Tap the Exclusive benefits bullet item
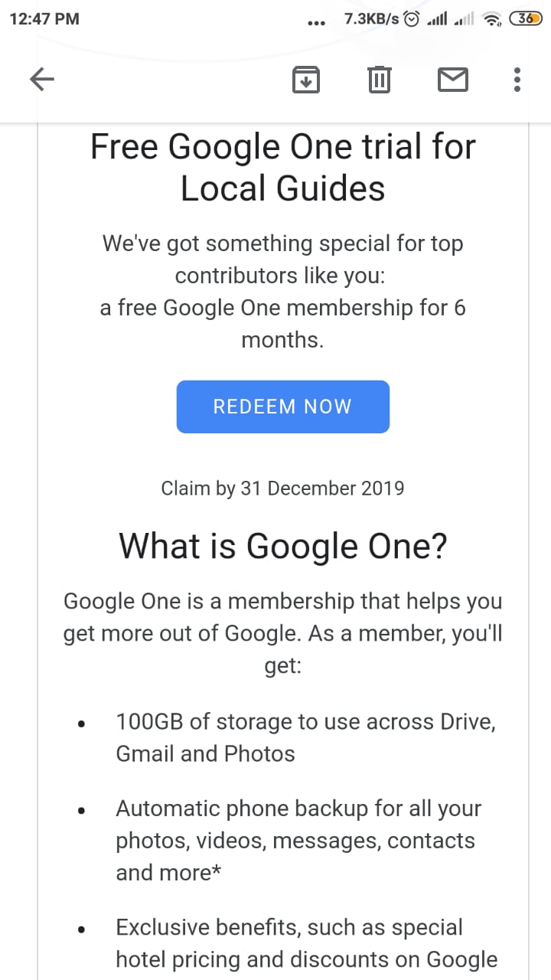 click(306, 942)
